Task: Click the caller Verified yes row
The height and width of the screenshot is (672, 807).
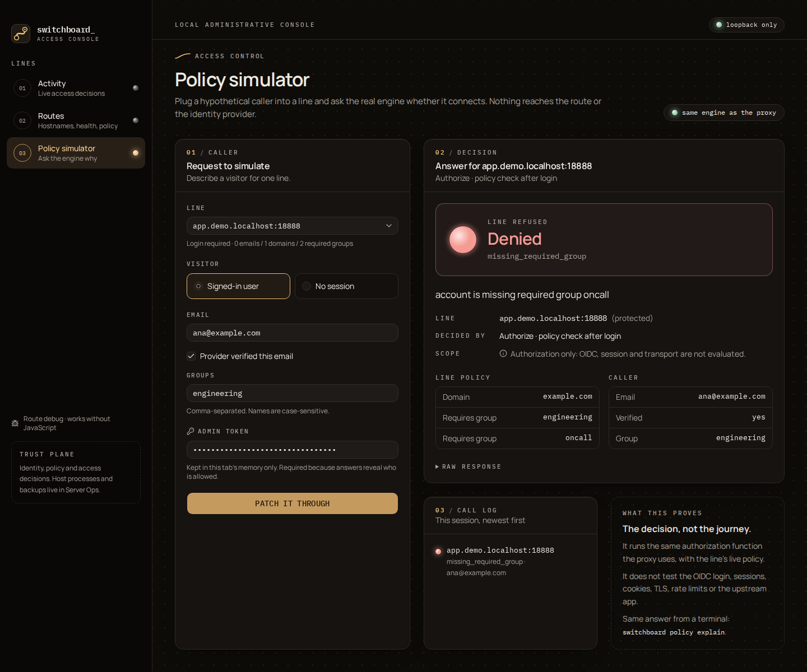Action: click(690, 418)
